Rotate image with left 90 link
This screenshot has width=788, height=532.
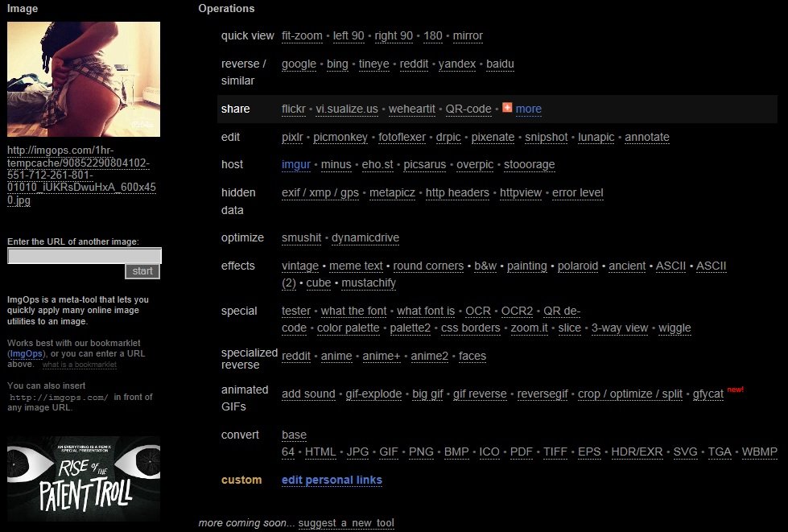click(349, 35)
